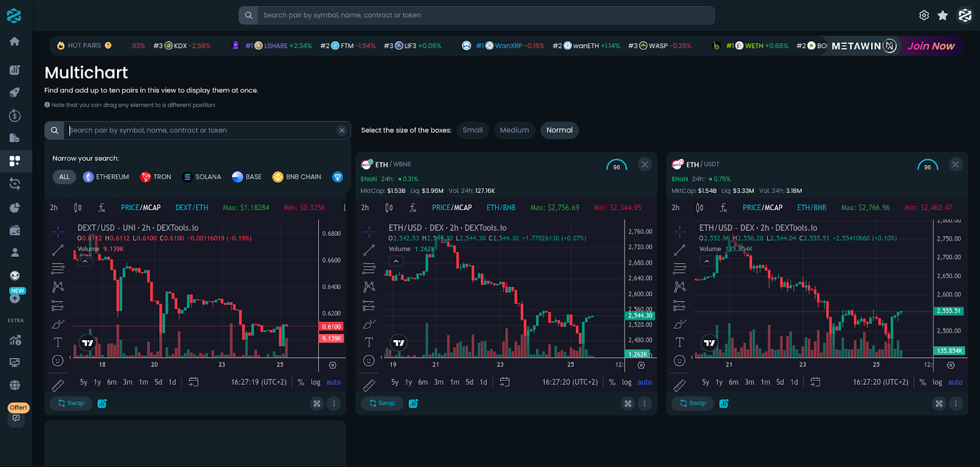Filter search by BNB CHAIN
980x467 pixels.
click(296, 177)
